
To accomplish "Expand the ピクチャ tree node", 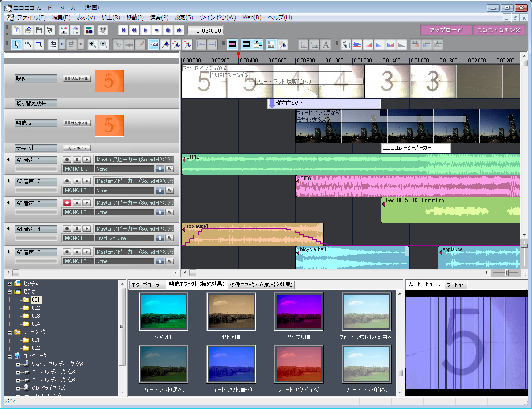I will [9, 284].
